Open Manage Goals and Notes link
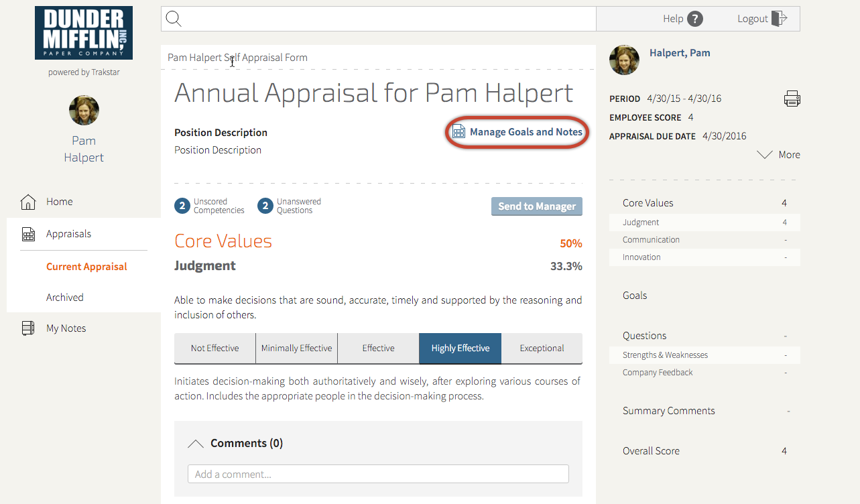This screenshot has height=504, width=860. (x=517, y=132)
